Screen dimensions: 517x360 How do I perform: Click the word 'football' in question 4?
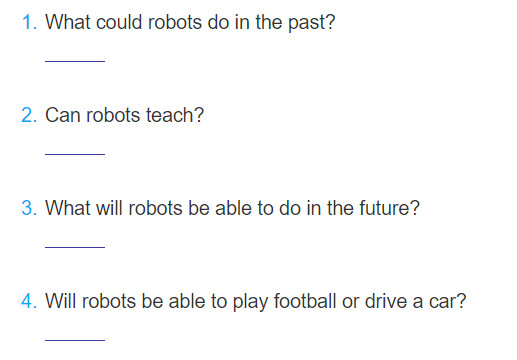(305, 301)
